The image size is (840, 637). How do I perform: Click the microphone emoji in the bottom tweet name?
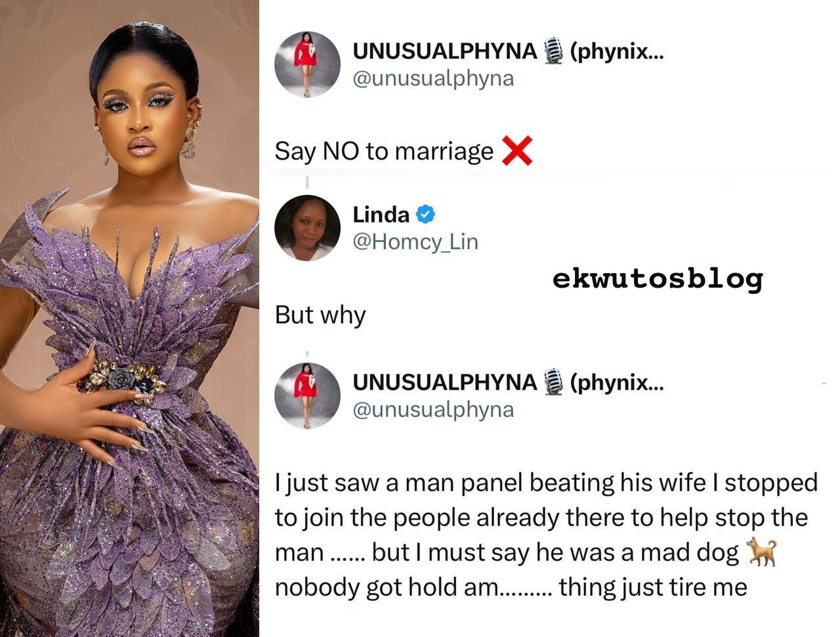tap(554, 382)
